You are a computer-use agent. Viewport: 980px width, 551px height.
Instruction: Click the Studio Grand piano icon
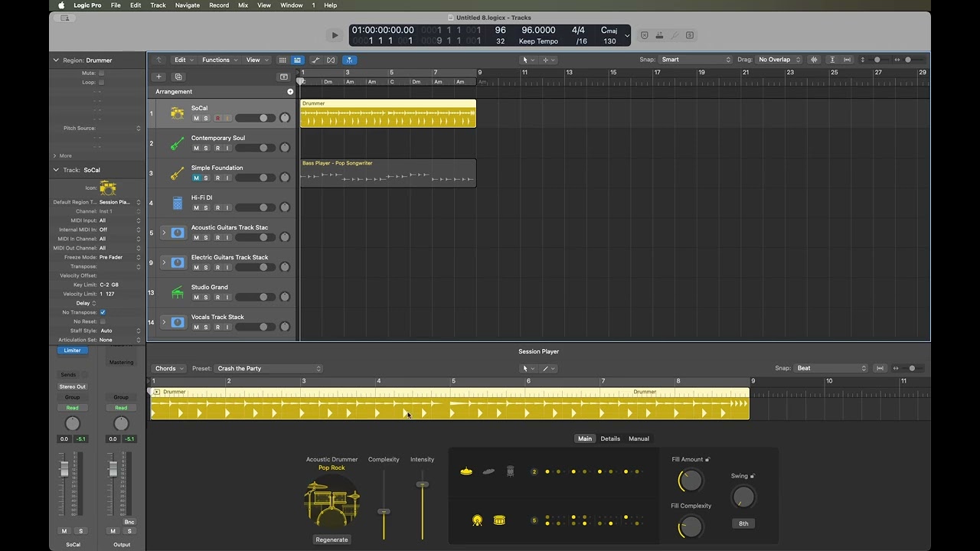[x=177, y=292]
